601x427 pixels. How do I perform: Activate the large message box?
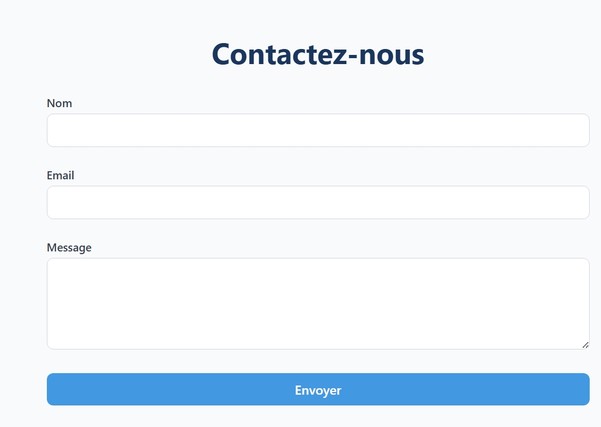coord(317,303)
